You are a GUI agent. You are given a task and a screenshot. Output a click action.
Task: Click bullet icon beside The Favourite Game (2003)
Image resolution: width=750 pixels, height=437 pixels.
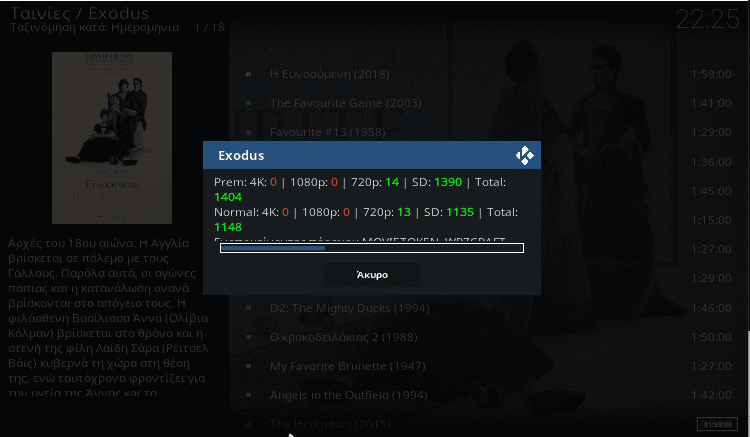pyautogui.click(x=249, y=103)
